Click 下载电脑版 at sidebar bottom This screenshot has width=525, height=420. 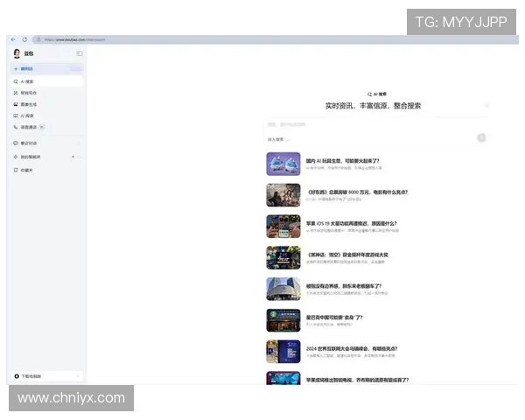[x=47, y=376]
